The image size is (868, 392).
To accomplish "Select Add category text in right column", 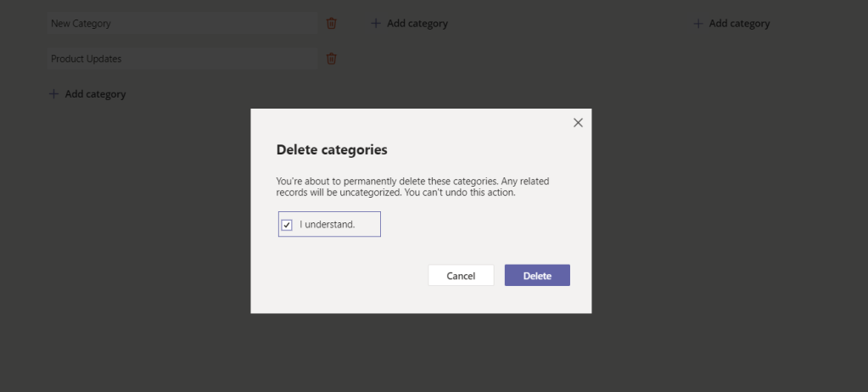I will click(x=739, y=24).
